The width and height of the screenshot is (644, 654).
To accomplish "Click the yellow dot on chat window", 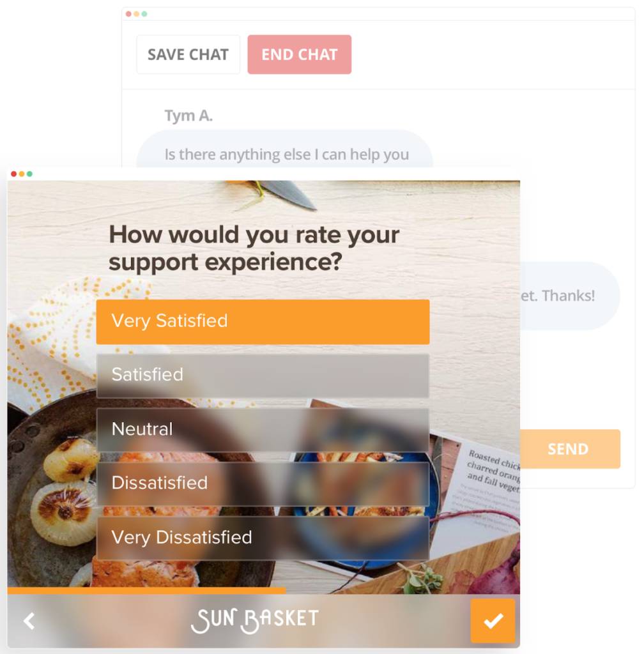I will coord(136,14).
